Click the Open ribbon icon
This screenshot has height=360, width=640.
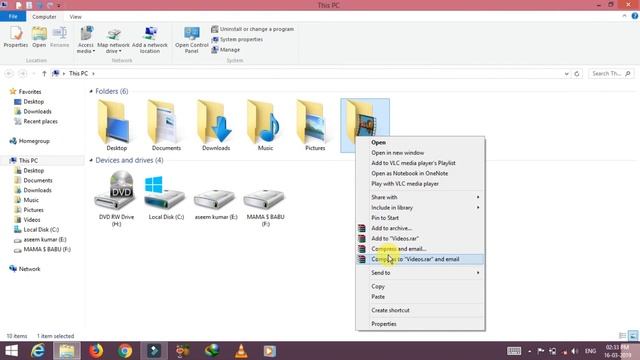[x=39, y=37]
